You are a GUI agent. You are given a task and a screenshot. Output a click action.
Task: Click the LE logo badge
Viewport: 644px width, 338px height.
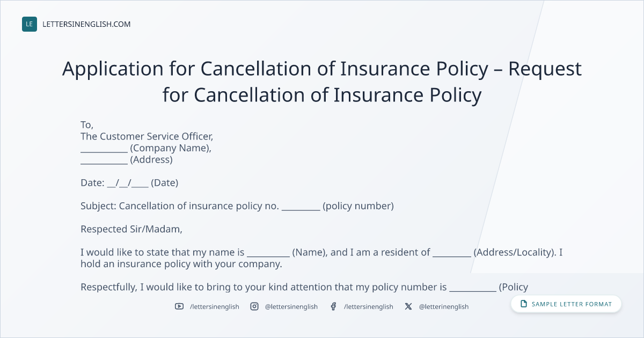tap(30, 24)
